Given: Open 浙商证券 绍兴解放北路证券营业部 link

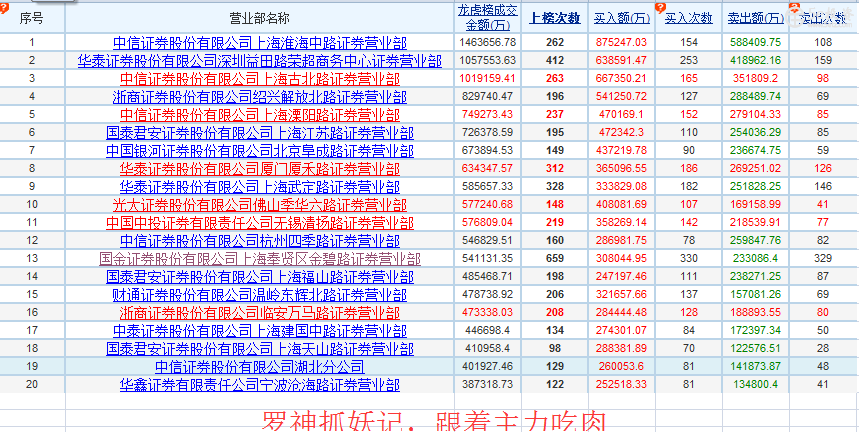Looking at the screenshot, I should (x=260, y=97).
